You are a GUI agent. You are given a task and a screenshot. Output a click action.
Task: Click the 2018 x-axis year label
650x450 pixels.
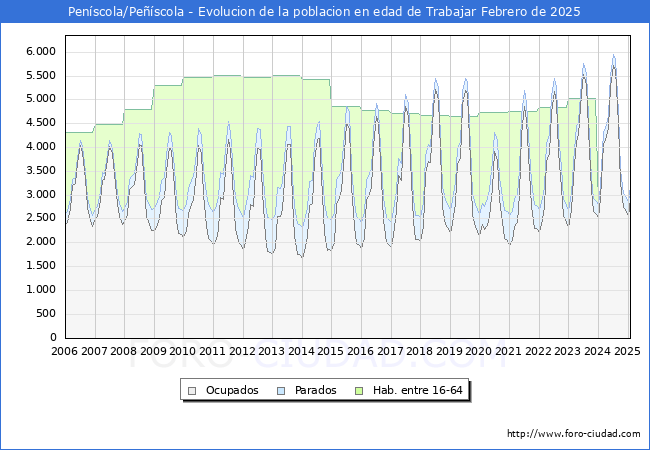coord(420,351)
